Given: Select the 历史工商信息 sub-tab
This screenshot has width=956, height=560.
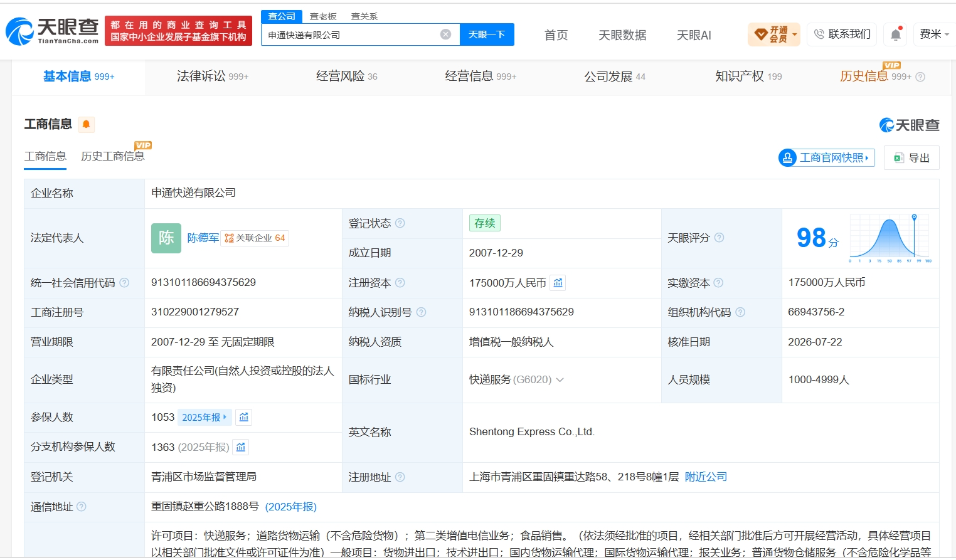Looking at the screenshot, I should tap(113, 156).
